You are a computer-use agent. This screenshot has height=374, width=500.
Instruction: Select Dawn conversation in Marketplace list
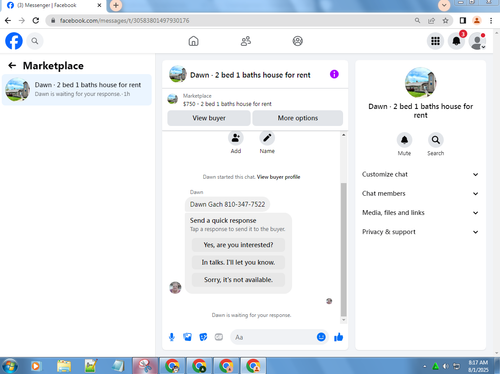(77, 90)
